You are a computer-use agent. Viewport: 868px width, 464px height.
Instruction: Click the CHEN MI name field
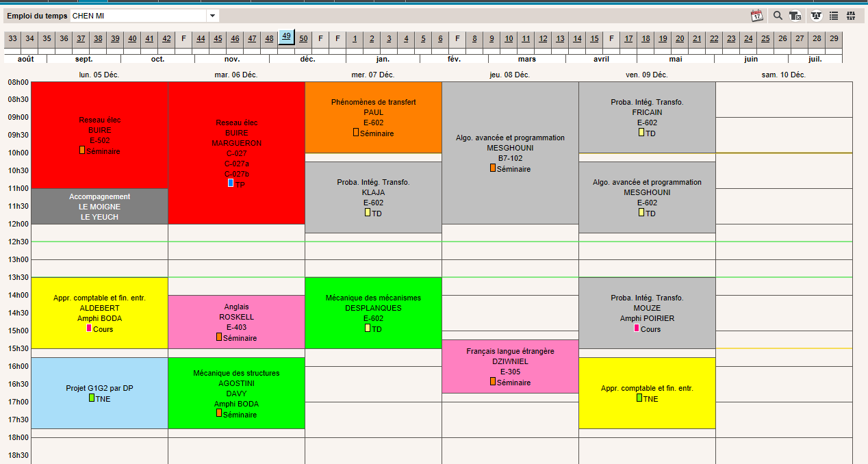tap(137, 16)
